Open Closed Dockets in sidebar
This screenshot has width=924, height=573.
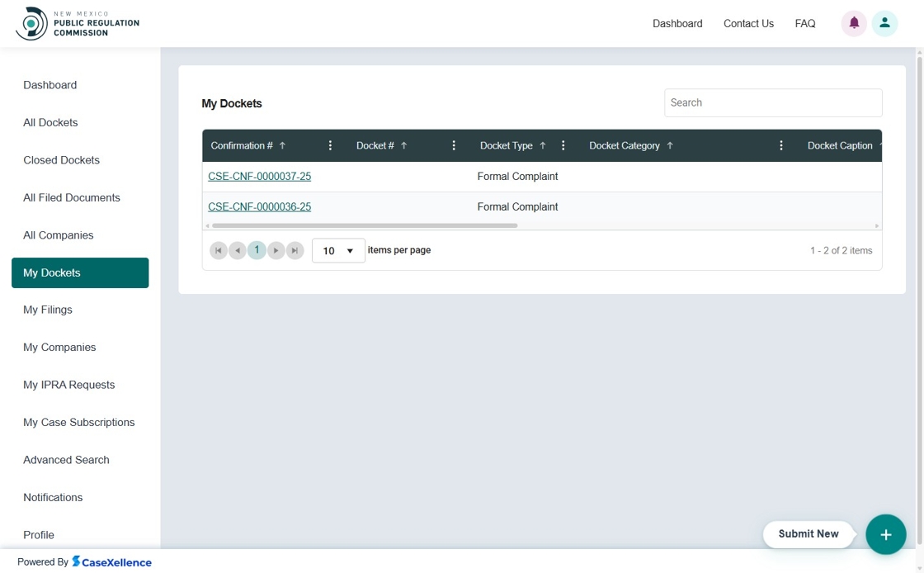tap(61, 160)
